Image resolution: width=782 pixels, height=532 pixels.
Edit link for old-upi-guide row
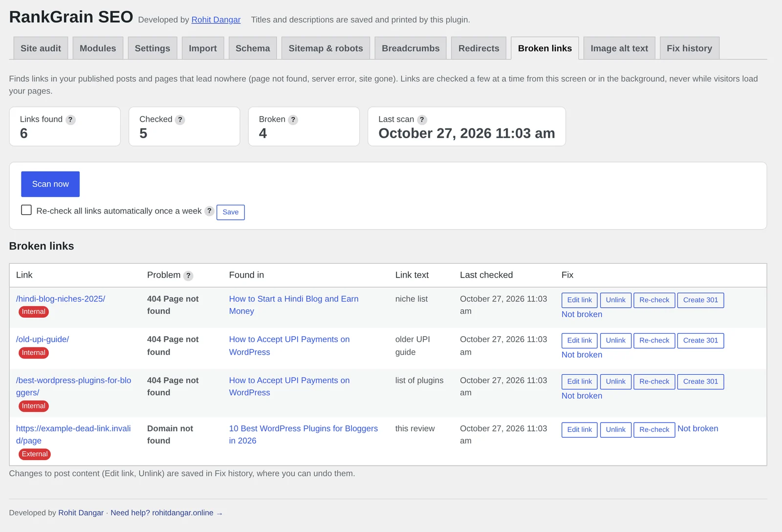(x=580, y=340)
